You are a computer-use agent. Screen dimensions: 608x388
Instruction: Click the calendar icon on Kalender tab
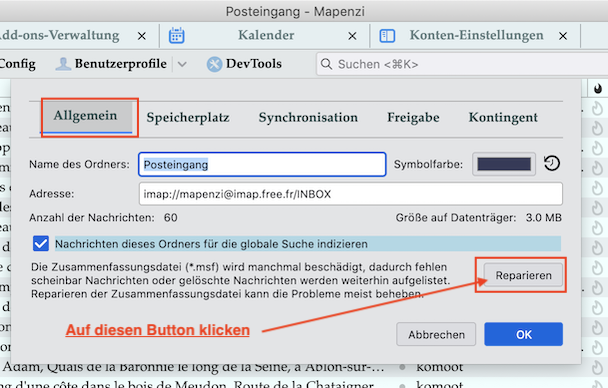pyautogui.click(x=176, y=36)
